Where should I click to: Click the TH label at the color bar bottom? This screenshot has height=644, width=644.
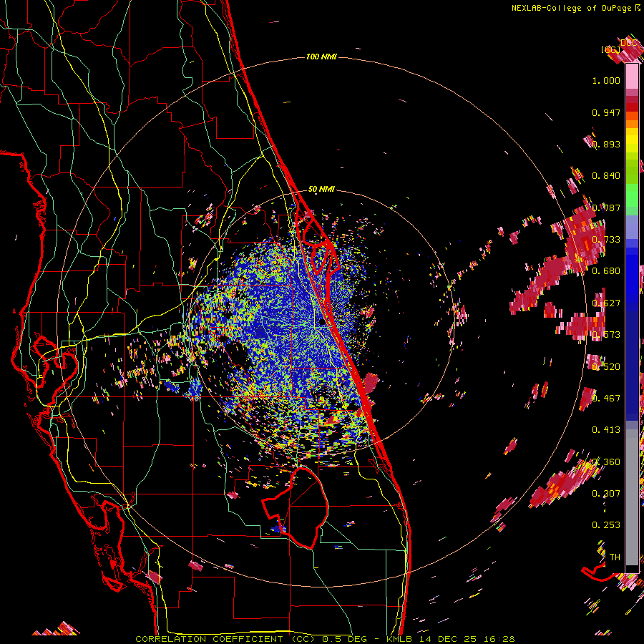615,557
